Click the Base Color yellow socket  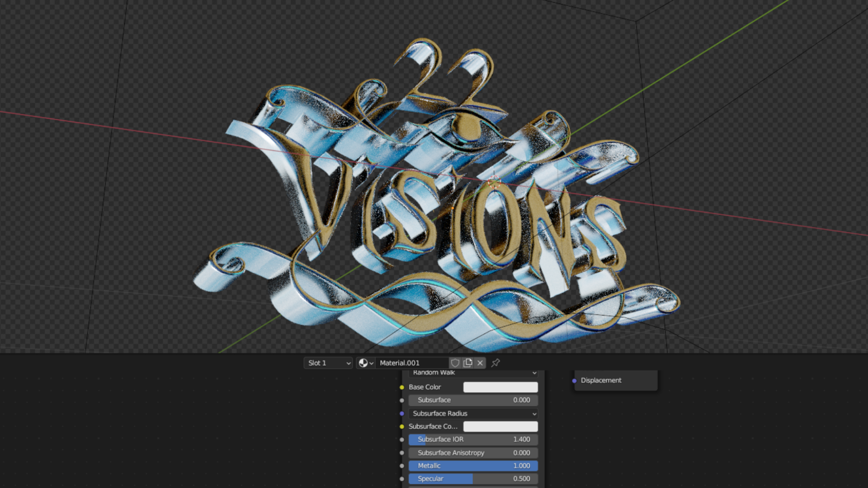(x=402, y=387)
